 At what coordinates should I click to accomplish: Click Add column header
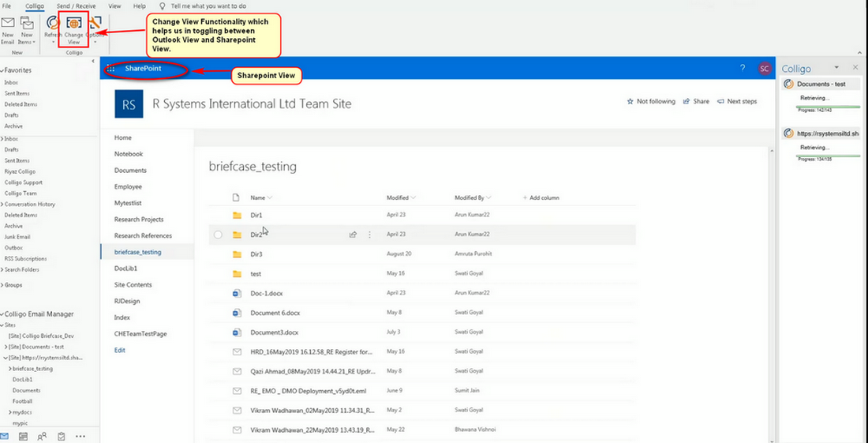pyautogui.click(x=541, y=197)
